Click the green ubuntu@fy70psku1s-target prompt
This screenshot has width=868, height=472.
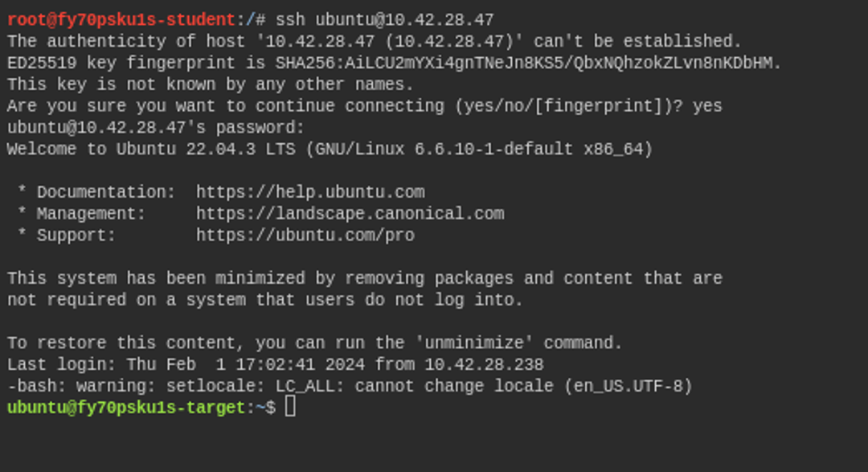126,408
